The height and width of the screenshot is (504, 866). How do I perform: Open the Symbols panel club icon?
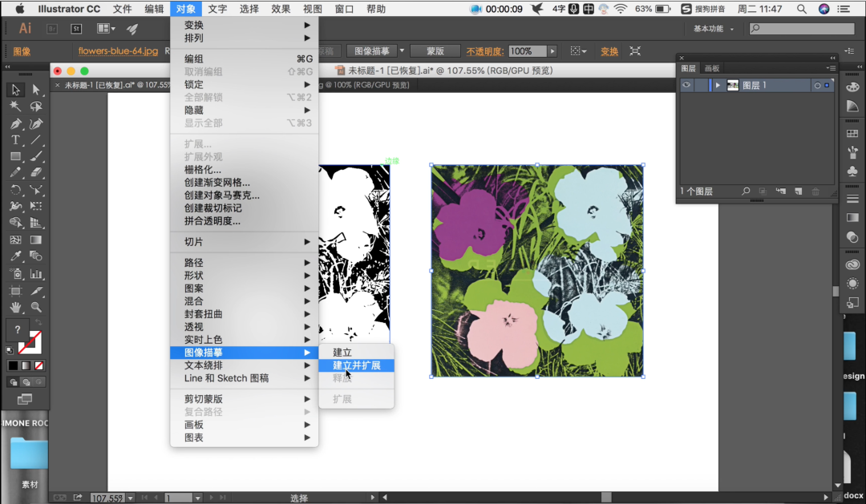(x=852, y=171)
